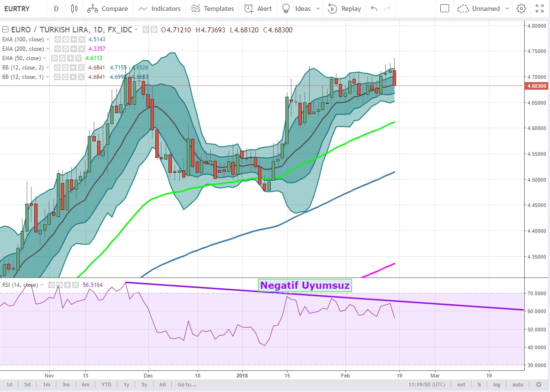Remove the BB (12, close, 2) indicator

click(x=82, y=68)
